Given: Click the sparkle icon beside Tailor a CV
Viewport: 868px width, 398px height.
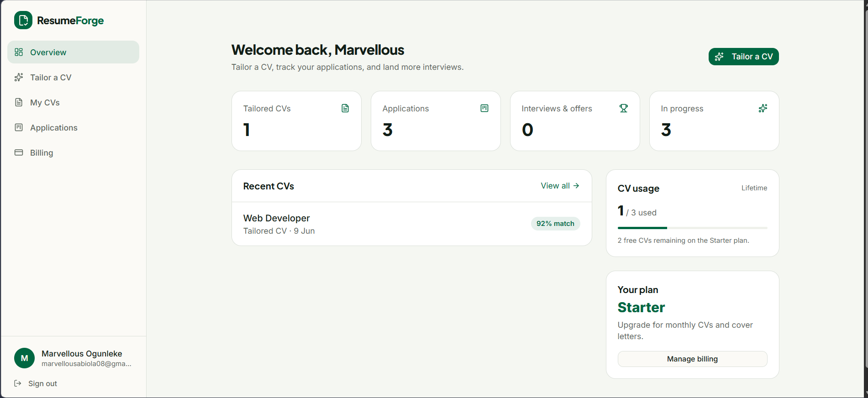Looking at the screenshot, I should (19, 77).
